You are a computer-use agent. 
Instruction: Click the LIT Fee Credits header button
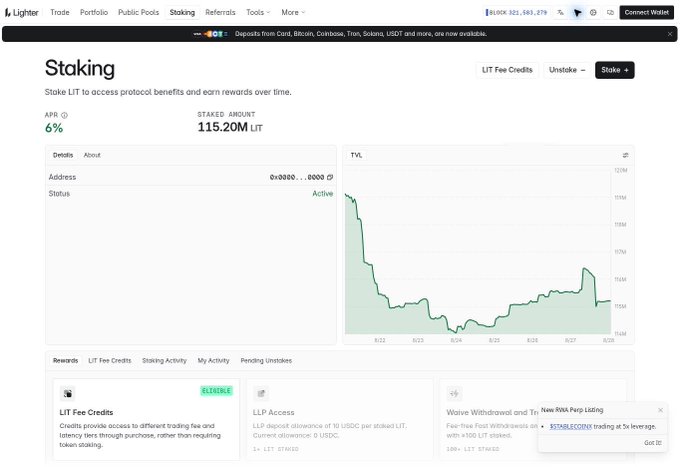pos(507,70)
